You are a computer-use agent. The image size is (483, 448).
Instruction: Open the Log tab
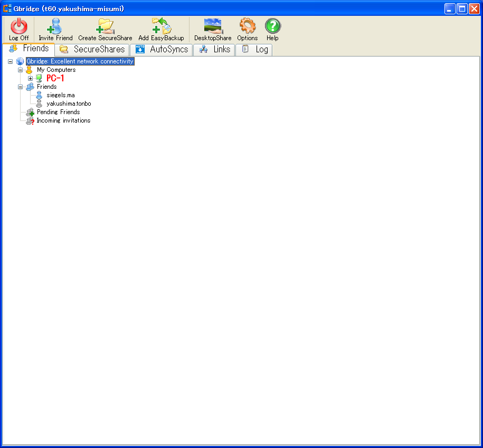255,49
